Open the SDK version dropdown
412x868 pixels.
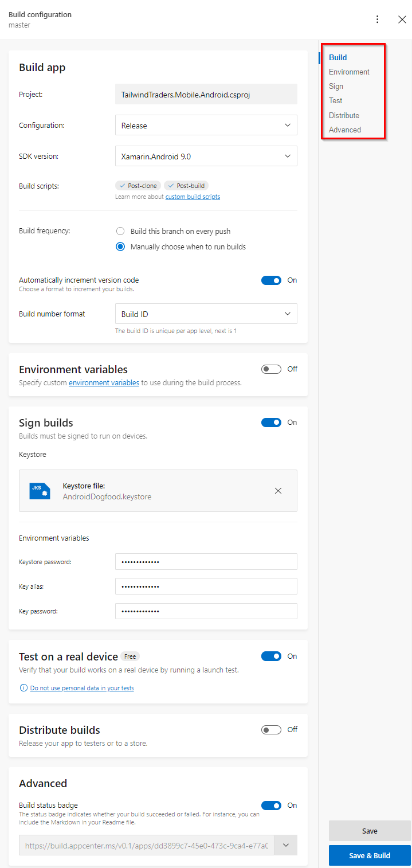pyautogui.click(x=206, y=156)
